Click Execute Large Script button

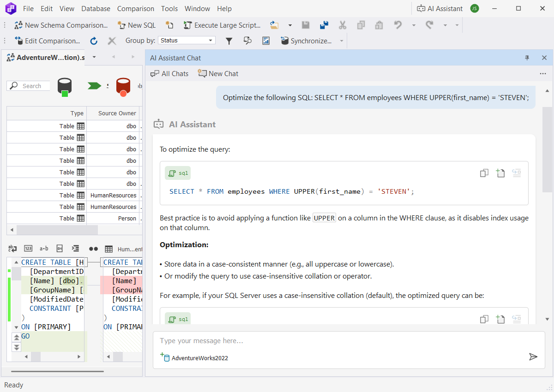click(222, 25)
